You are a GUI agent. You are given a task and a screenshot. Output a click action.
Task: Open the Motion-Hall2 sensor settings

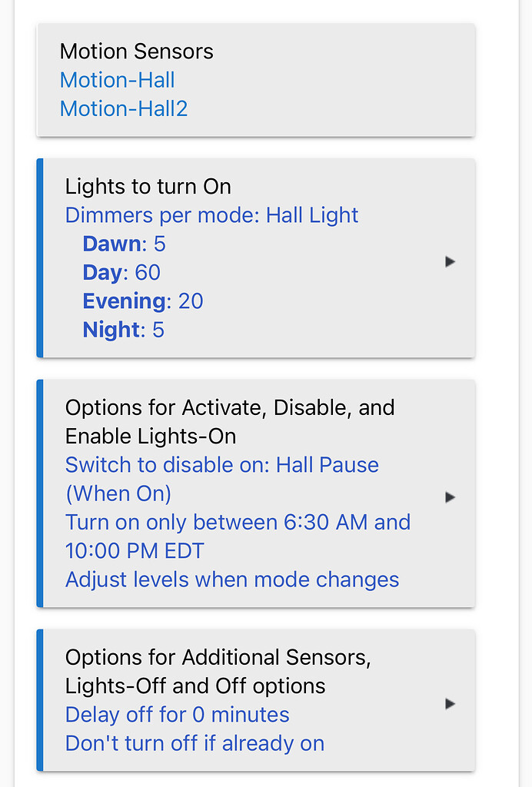click(x=123, y=108)
